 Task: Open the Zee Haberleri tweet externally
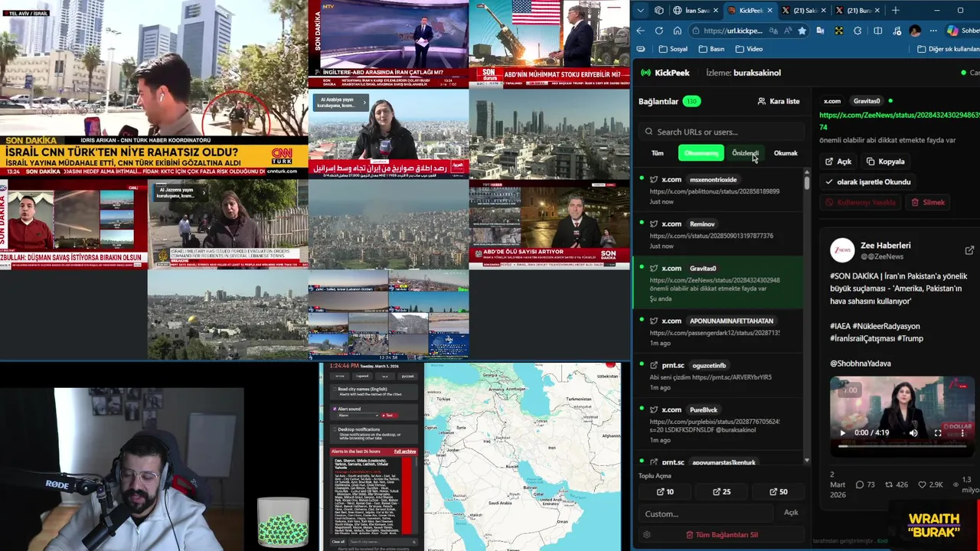[969, 250]
